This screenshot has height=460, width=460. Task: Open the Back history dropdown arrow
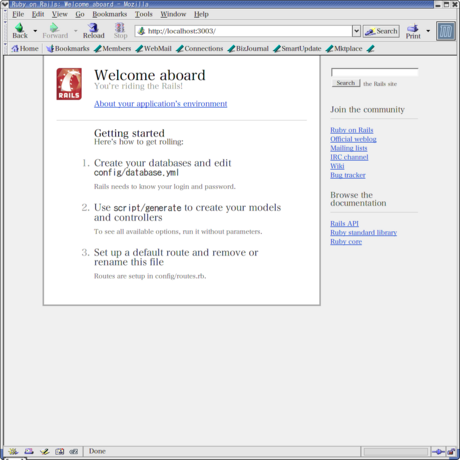point(35,31)
